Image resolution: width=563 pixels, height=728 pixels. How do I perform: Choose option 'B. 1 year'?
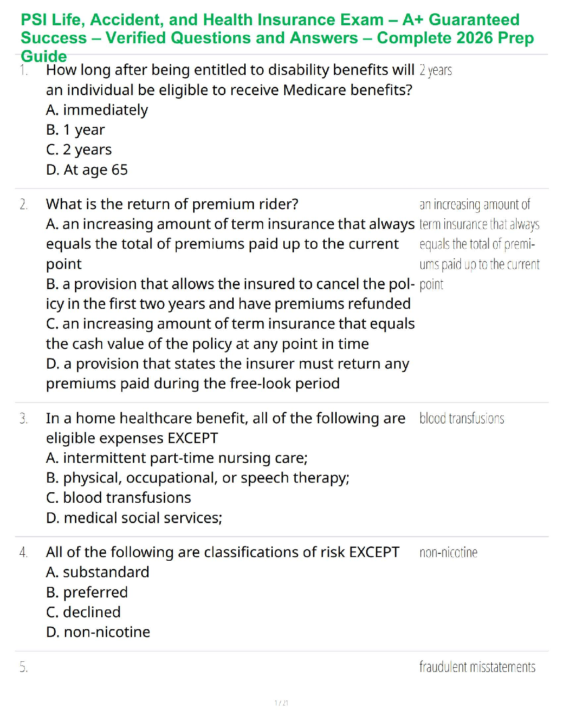click(75, 130)
